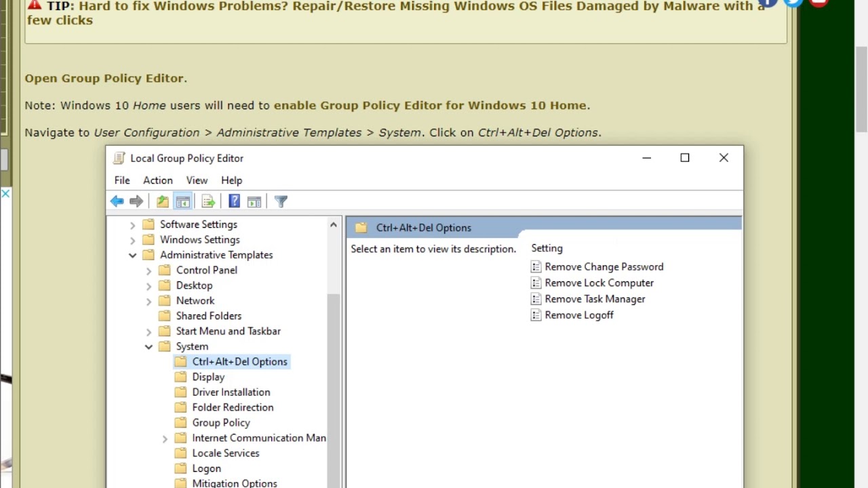Viewport: 868px width, 488px height.
Task: Click Remove Lock Computer setting text
Action: tap(599, 283)
